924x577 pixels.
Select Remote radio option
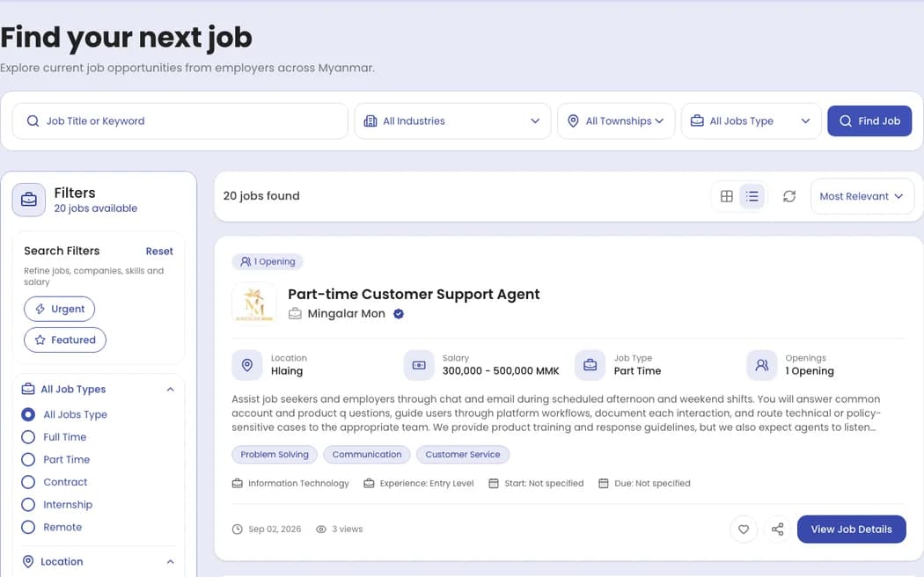click(x=28, y=527)
